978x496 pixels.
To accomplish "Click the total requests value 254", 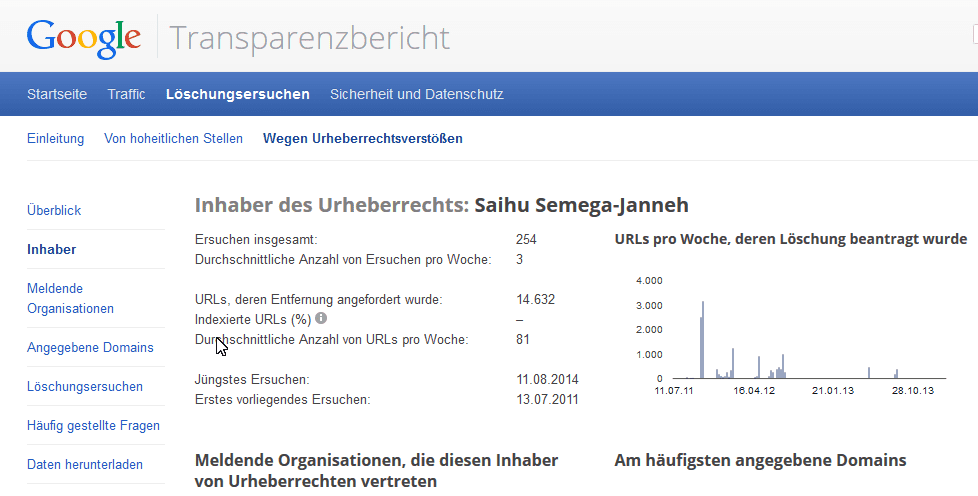I will coord(526,240).
